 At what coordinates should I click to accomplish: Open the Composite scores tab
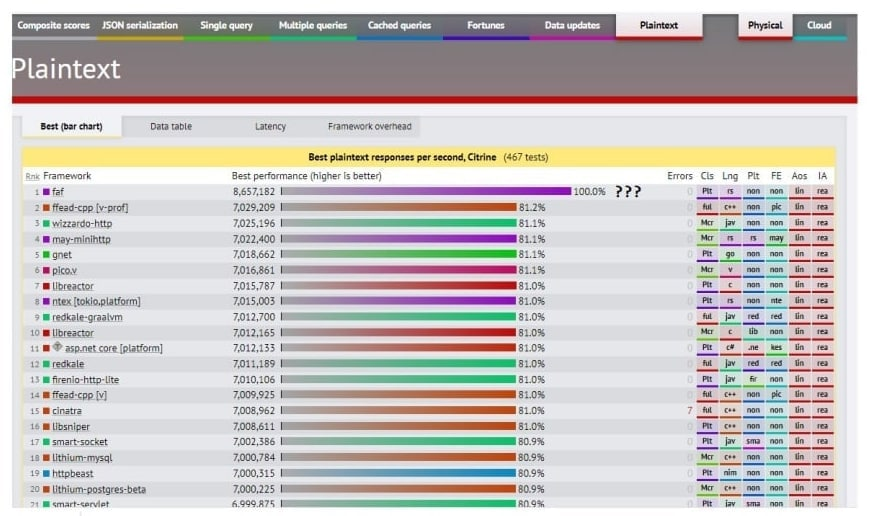[53, 25]
